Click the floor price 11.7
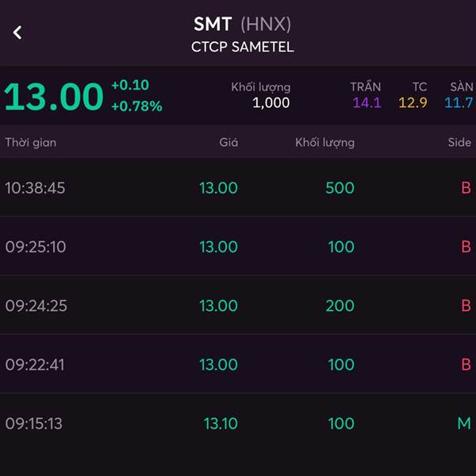 (x=459, y=102)
